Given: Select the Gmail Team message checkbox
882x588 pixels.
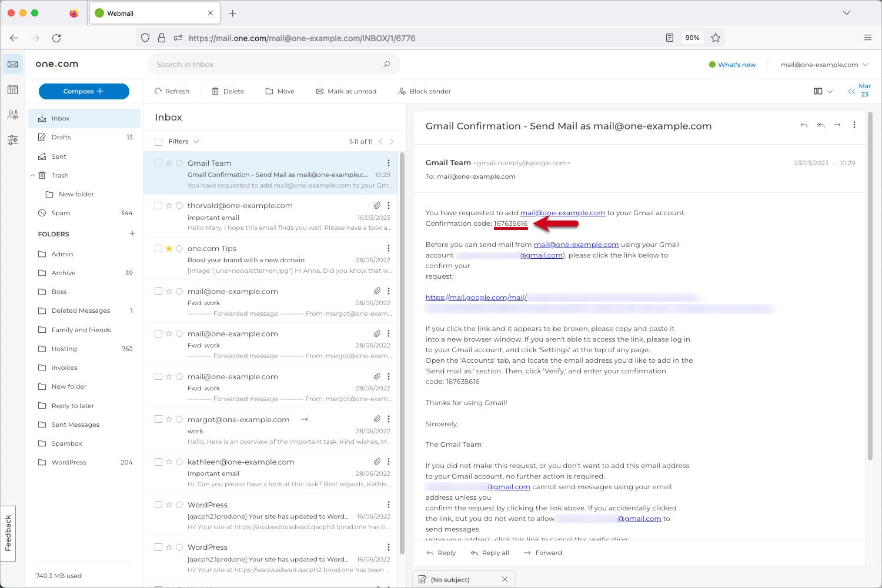Looking at the screenshot, I should tap(158, 163).
